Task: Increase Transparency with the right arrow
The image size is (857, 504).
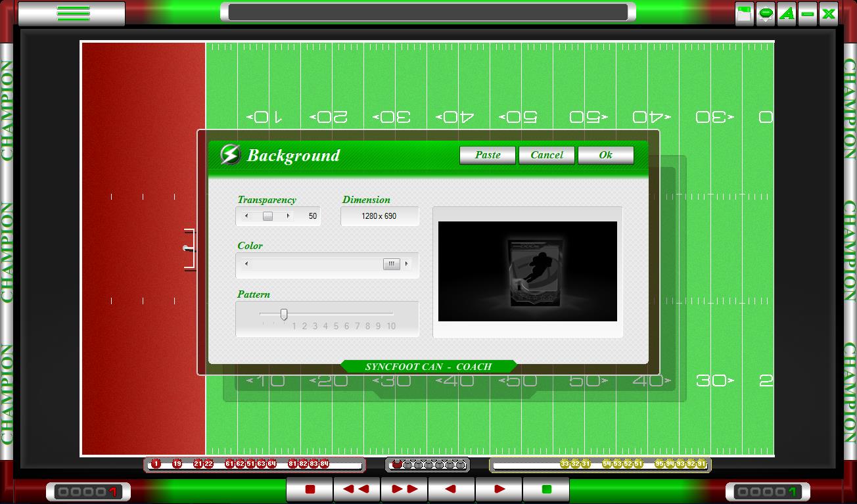Action: pos(288,216)
